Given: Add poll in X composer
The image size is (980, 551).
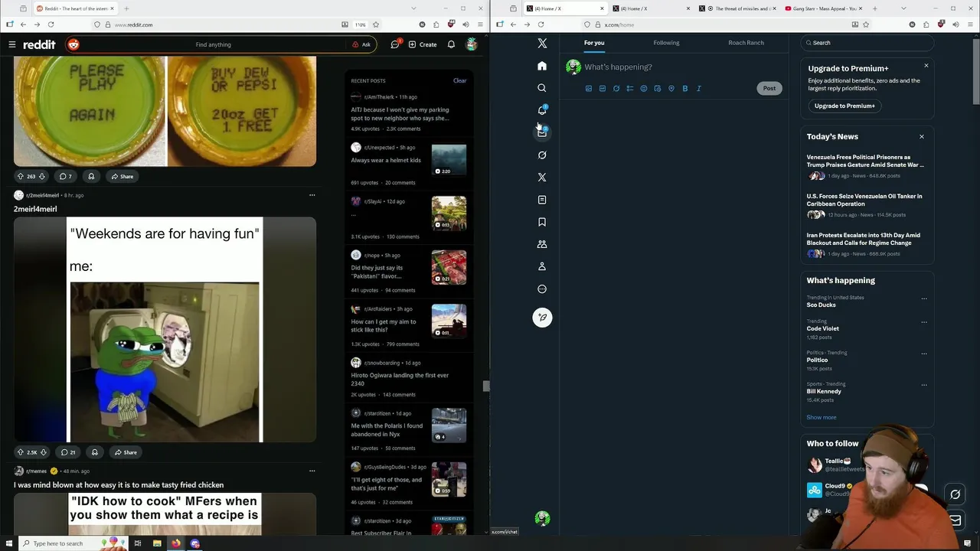Looking at the screenshot, I should [x=630, y=89].
